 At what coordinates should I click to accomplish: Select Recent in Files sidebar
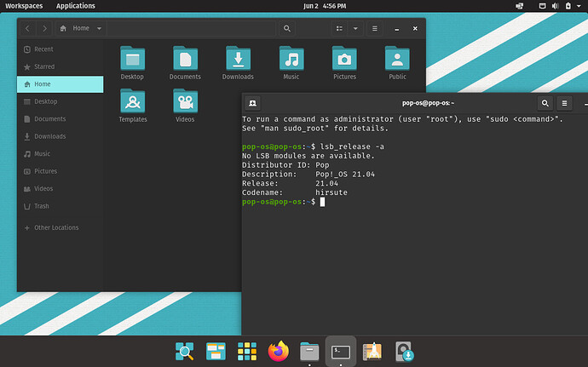tap(60, 49)
